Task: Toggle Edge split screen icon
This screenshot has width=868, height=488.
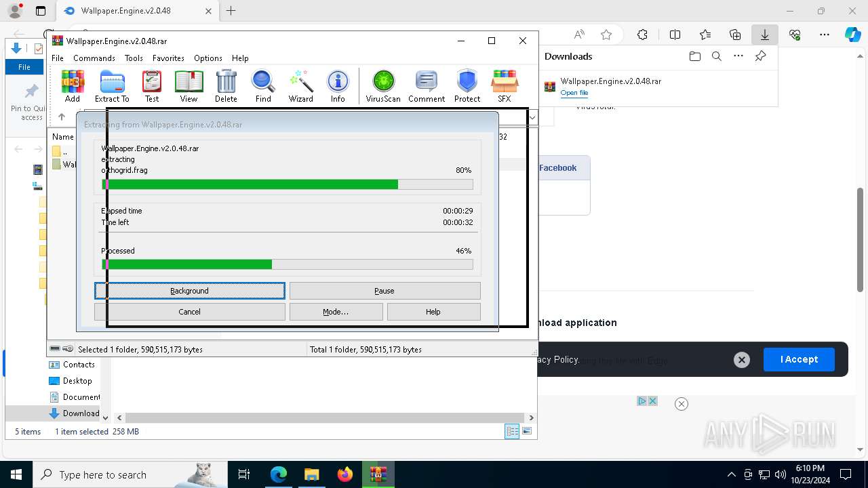Action: click(675, 35)
